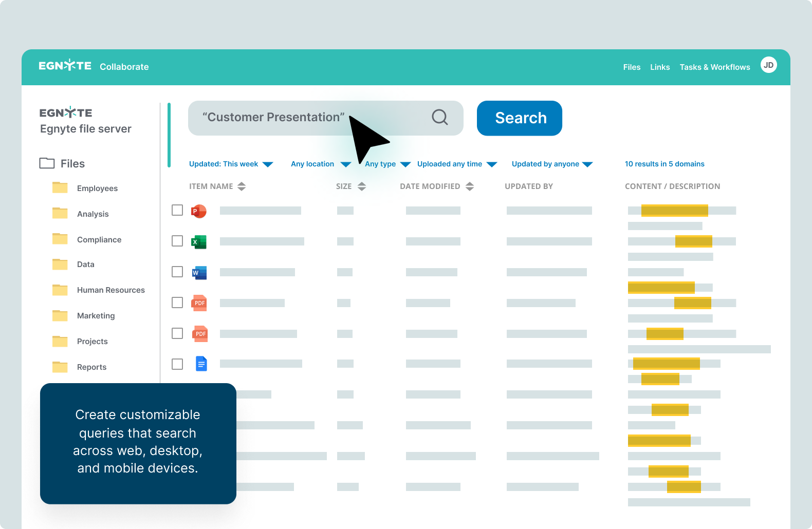Click the Word document icon
The height and width of the screenshot is (529, 812).
(x=199, y=273)
